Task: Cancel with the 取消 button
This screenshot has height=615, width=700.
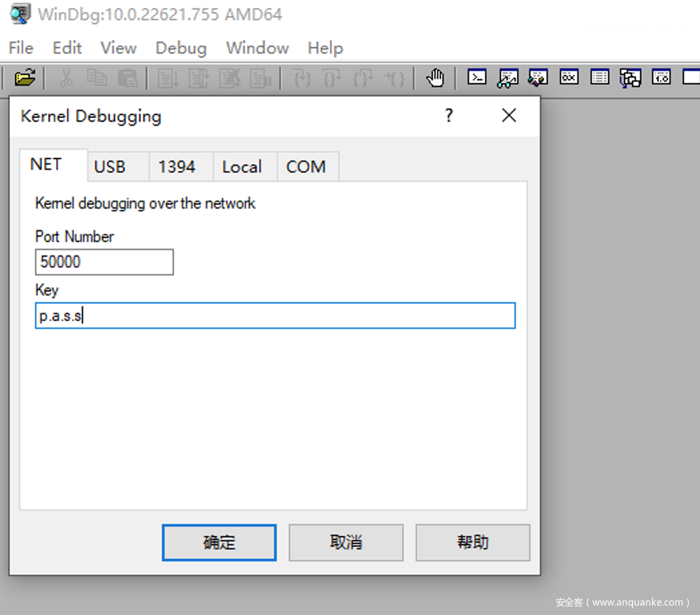Action: [346, 542]
